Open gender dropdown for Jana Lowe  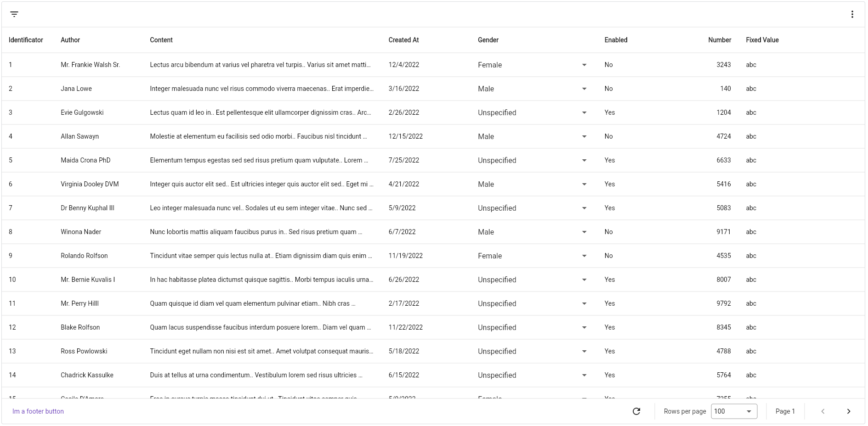point(533,89)
